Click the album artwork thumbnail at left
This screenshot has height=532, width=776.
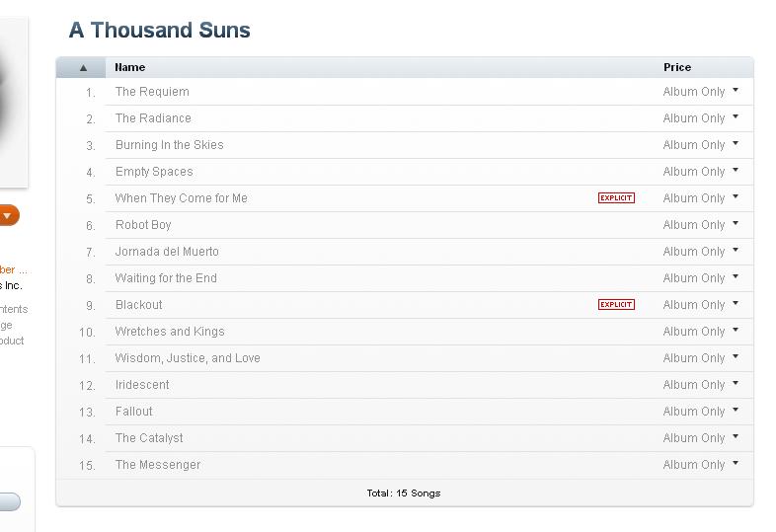coord(14,103)
